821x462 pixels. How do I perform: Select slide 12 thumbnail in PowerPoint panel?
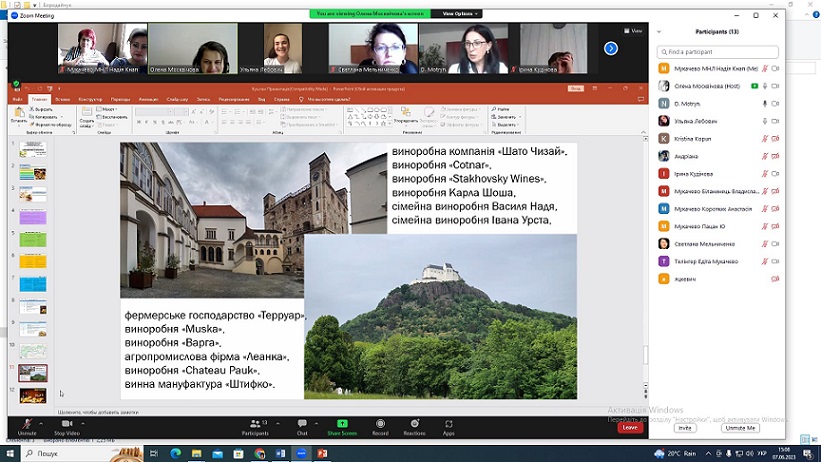click(33, 395)
